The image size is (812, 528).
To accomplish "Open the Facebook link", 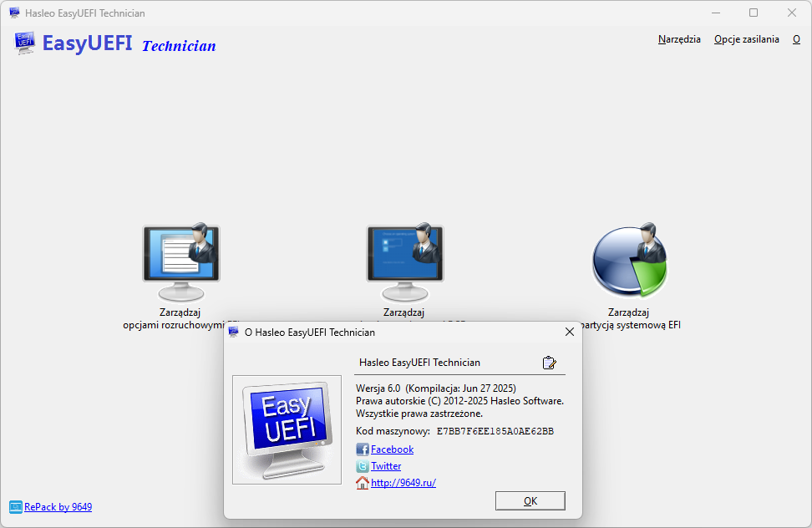I will [392, 449].
